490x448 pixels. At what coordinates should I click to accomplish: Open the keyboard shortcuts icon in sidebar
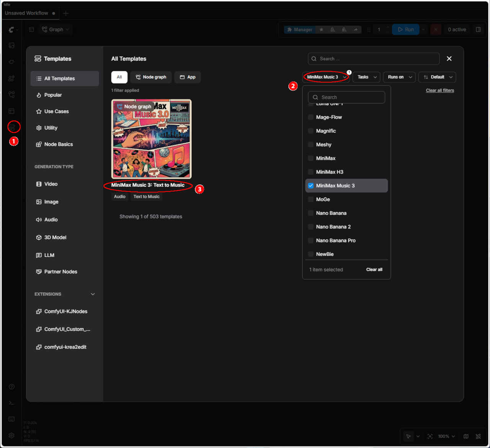pyautogui.click(x=12, y=419)
